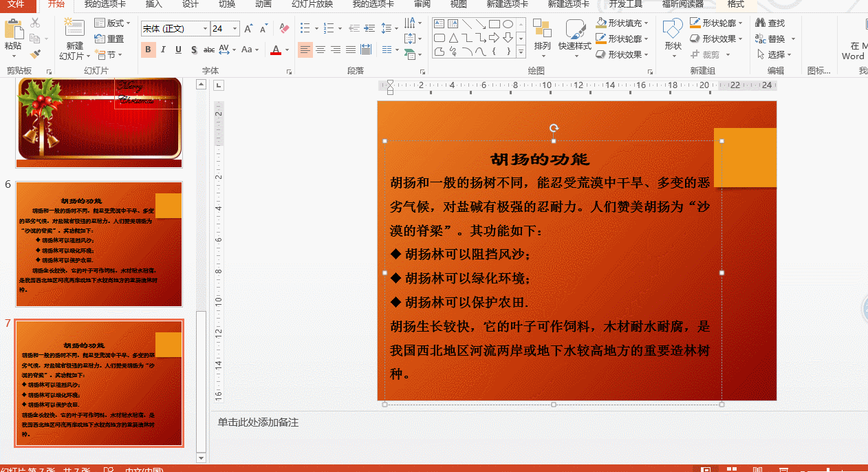Click the Quick Styles (快速样式) icon
868x472 pixels.
tap(575, 30)
